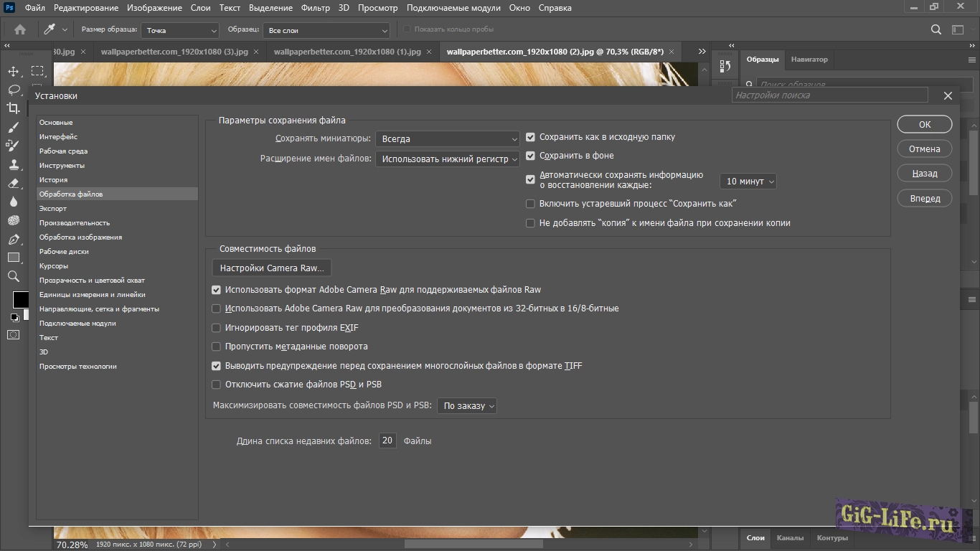Select the Eraser tool
Viewport: 980px width, 551px height.
(13, 183)
